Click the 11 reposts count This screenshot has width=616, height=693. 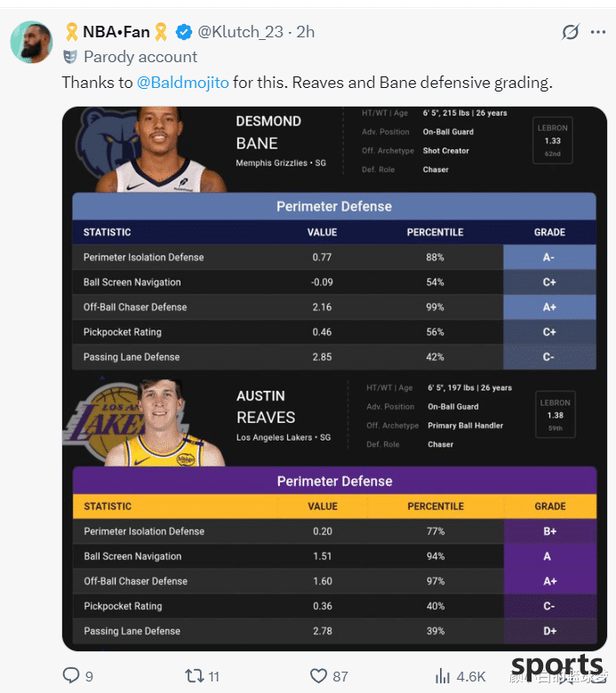(213, 676)
